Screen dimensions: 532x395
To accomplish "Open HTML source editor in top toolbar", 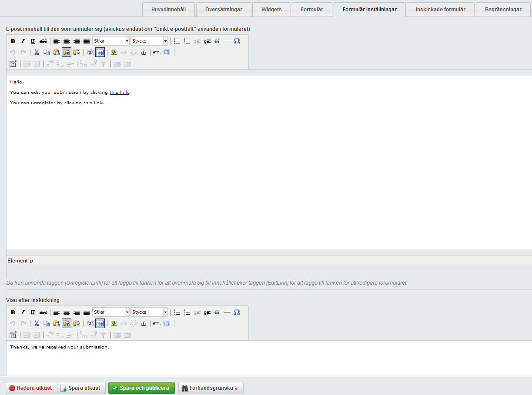I will [157, 52].
